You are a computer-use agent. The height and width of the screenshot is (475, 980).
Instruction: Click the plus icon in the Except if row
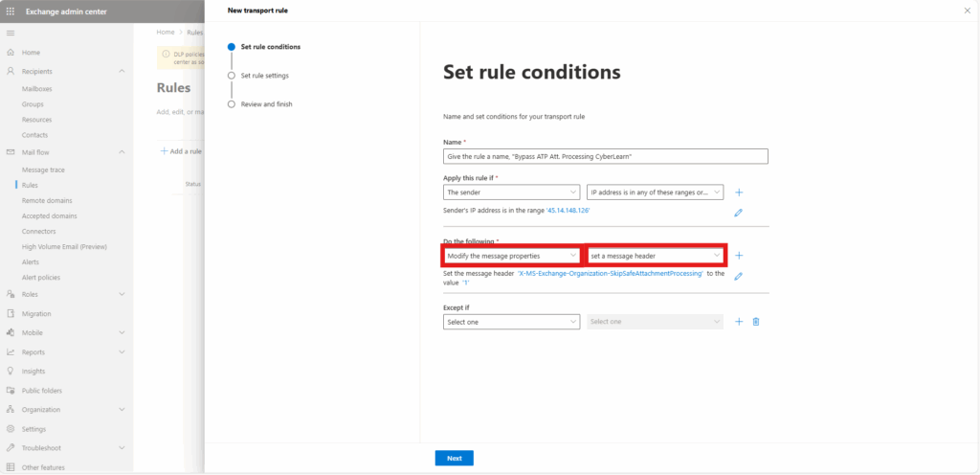click(x=739, y=321)
